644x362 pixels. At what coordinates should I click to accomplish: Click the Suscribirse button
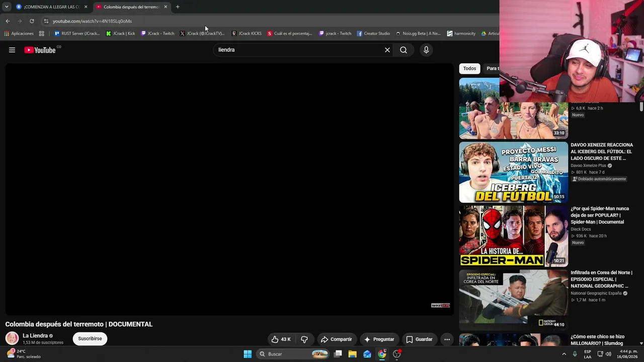pyautogui.click(x=90, y=339)
